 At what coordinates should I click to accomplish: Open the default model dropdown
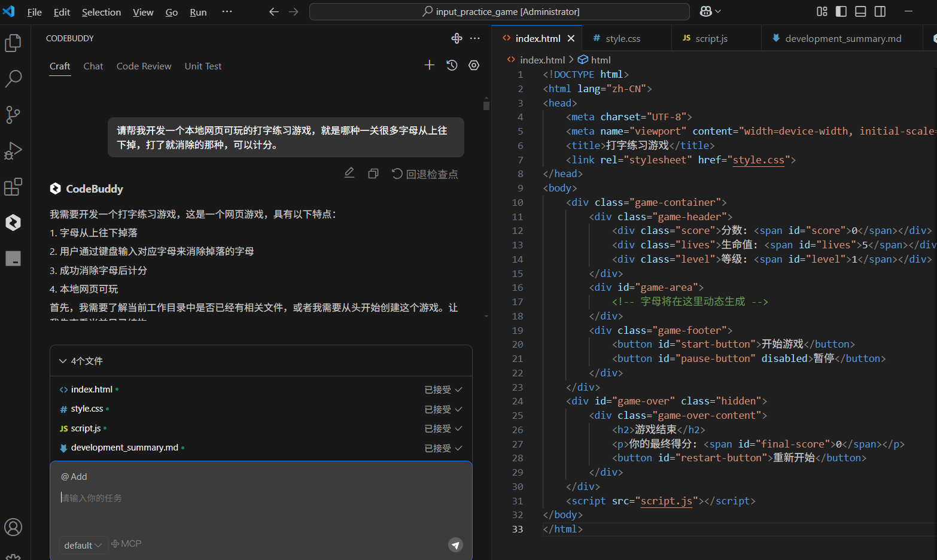(83, 545)
